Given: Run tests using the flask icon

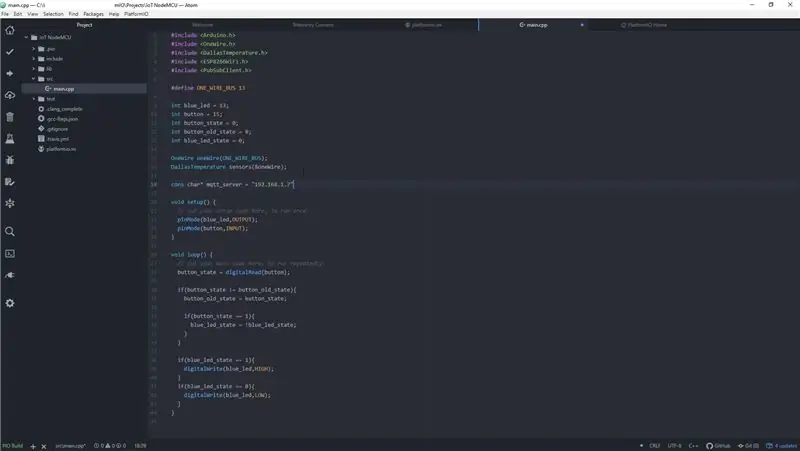Looking at the screenshot, I should (x=10, y=139).
